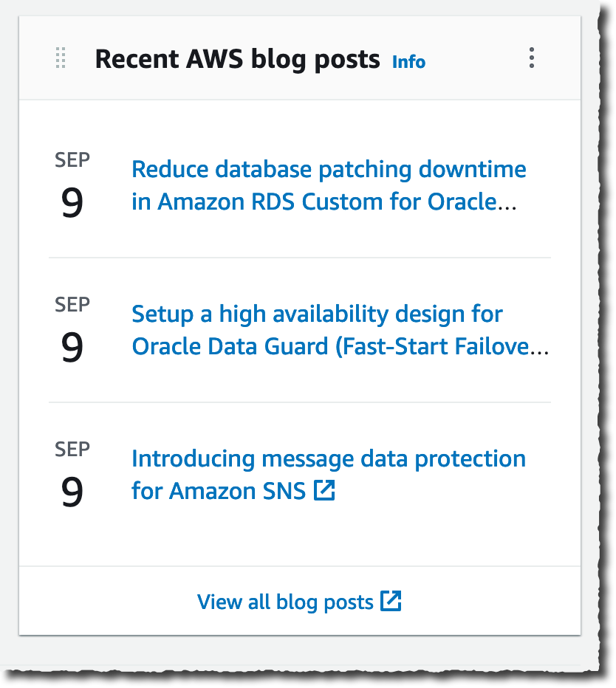The height and width of the screenshot is (688, 616).
Task: Click day number 9 of Amazon SNS post
Action: click(72, 492)
